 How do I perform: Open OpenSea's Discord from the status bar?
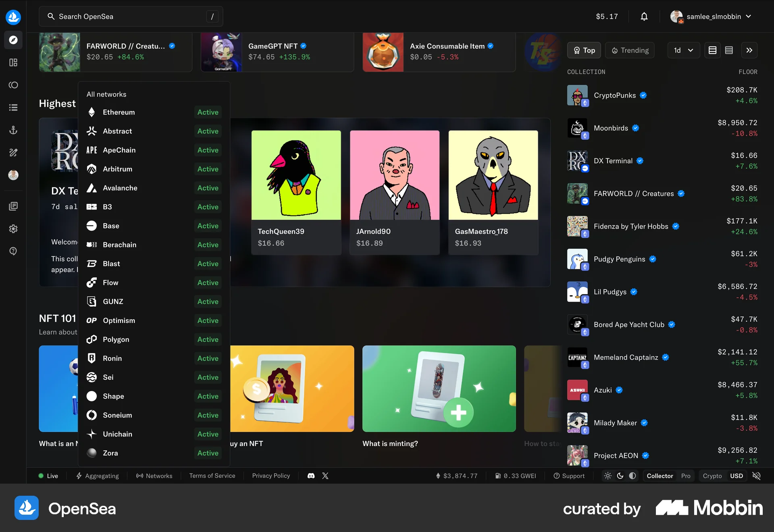(x=311, y=476)
